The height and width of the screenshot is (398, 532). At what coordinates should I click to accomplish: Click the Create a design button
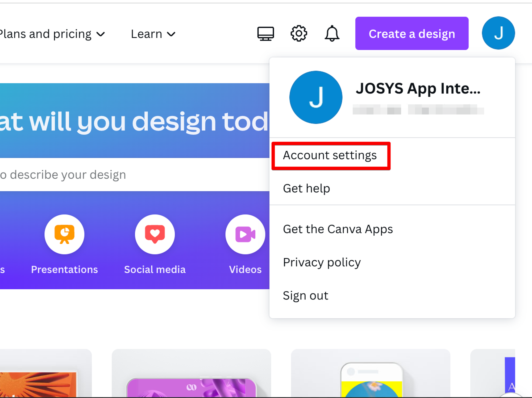pyautogui.click(x=412, y=34)
